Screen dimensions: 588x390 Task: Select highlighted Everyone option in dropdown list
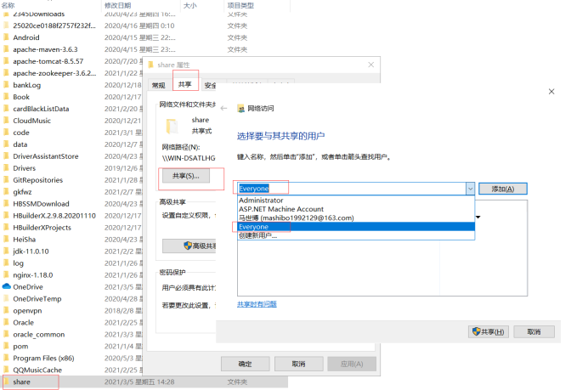[x=356, y=227]
